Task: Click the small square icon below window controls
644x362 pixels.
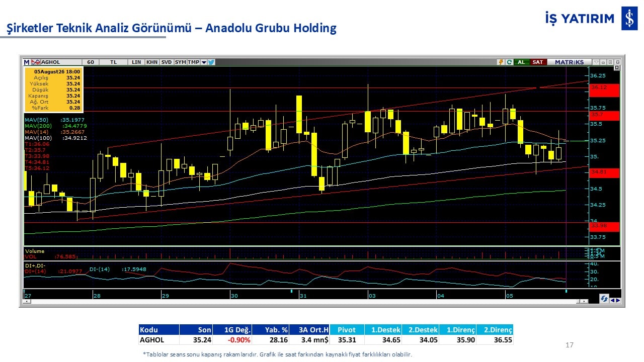Action: pyautogui.click(x=618, y=68)
